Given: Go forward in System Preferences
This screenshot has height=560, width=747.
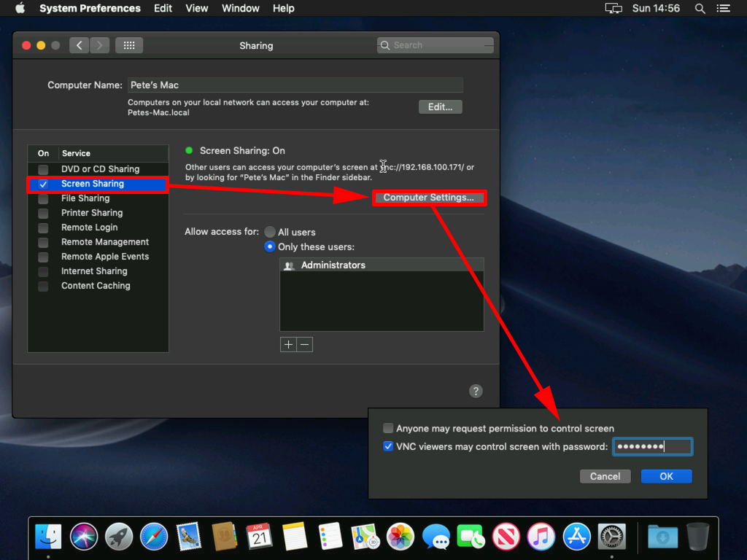Looking at the screenshot, I should (99, 45).
